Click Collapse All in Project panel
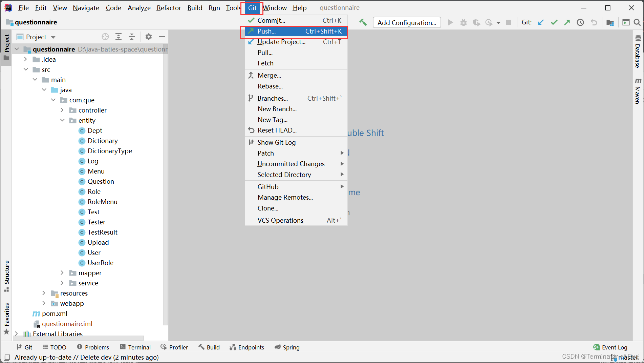Screen dimensions: 644x363 [x=132, y=37]
